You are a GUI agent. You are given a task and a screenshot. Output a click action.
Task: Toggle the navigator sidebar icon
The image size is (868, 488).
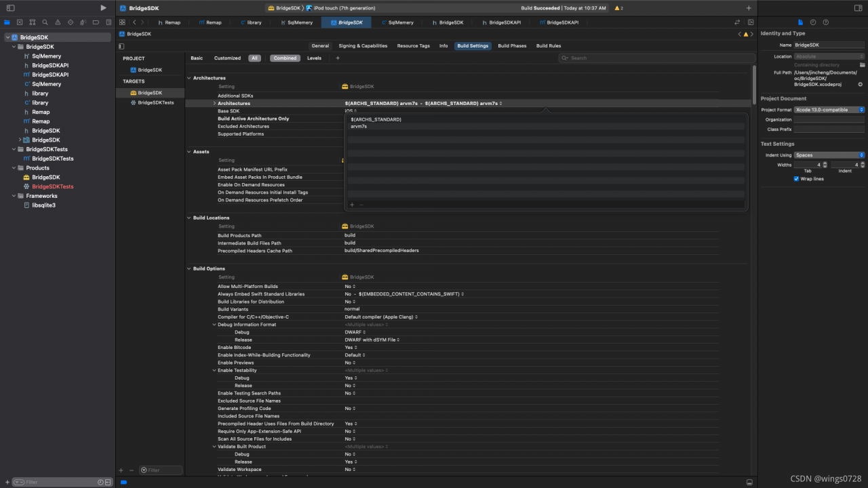10,8
